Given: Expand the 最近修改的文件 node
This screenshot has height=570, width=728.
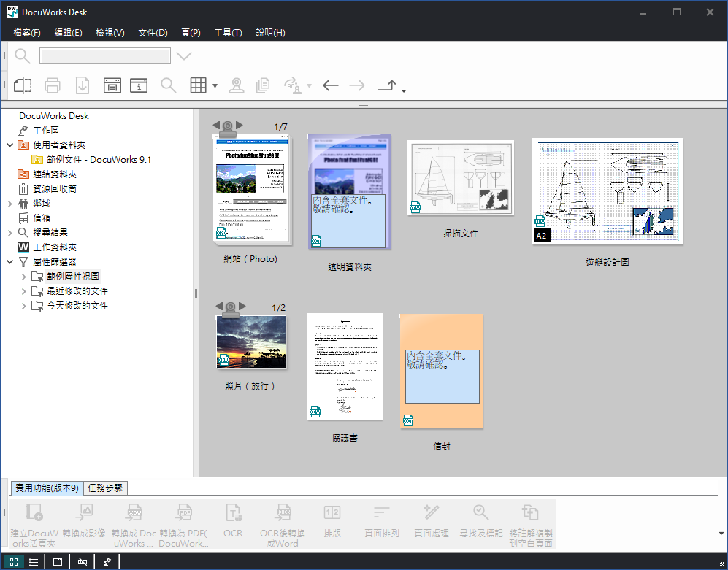Looking at the screenshot, I should [x=23, y=291].
